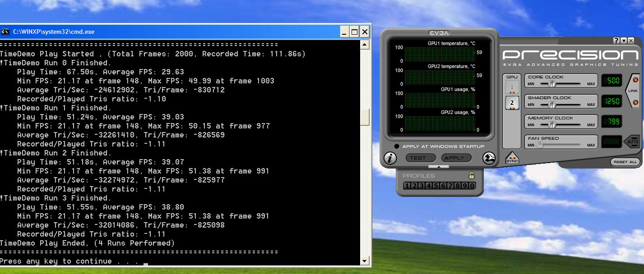Image resolution: width=644 pixels, height=274 pixels.
Task: Click the EVGA logo on the monitor panel
Action: pos(439,33)
